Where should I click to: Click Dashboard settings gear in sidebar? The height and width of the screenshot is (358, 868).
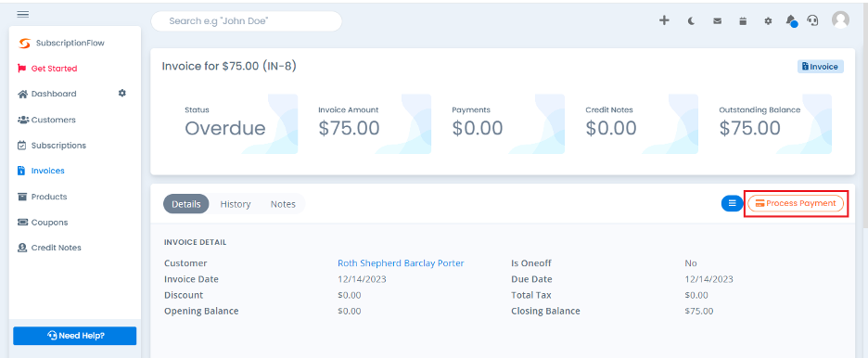click(122, 94)
